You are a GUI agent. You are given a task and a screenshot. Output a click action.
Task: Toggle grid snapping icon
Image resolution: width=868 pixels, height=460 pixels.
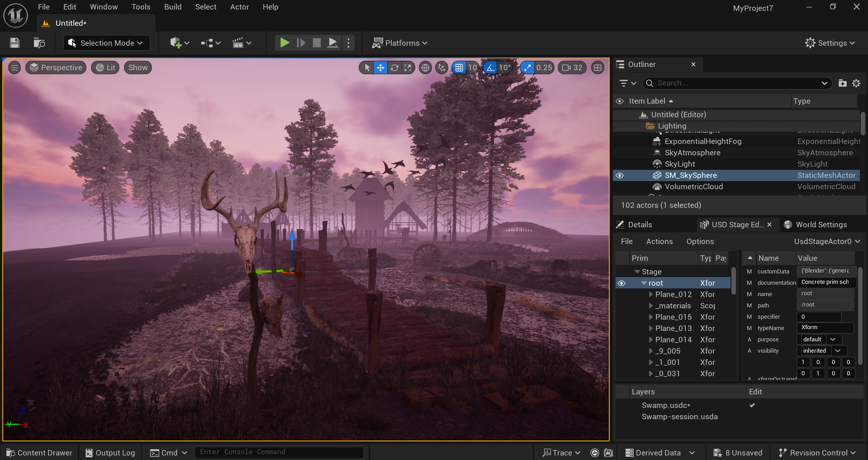coord(459,67)
